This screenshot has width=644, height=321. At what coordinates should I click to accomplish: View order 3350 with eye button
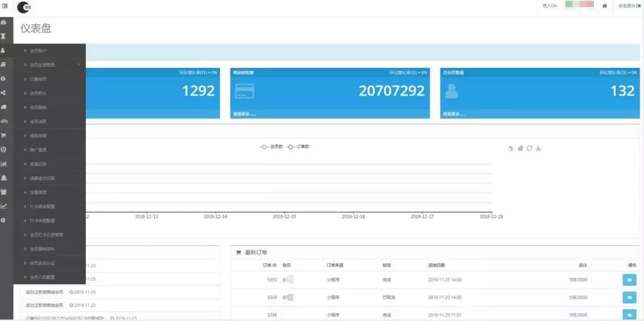point(629,280)
